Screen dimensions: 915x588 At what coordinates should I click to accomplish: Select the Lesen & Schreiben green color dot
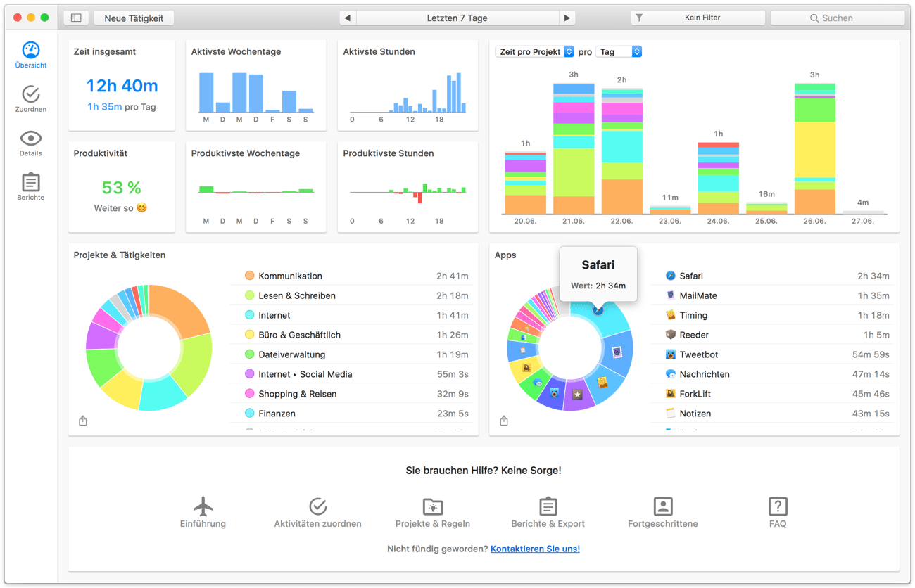point(249,295)
